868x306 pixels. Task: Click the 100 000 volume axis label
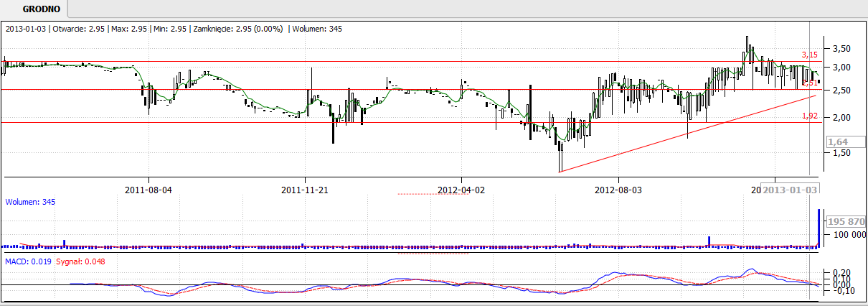[846, 235]
